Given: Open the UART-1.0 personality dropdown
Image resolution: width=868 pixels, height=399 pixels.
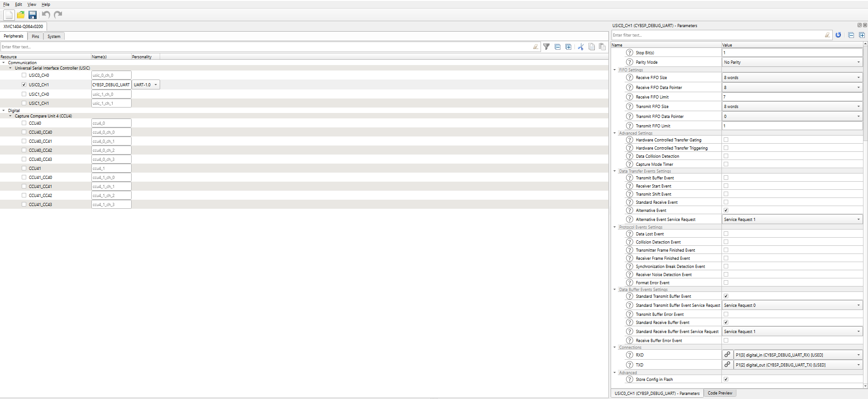Looking at the screenshot, I should coord(146,84).
